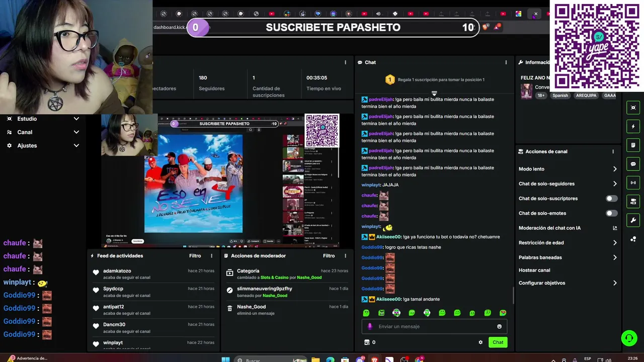Screen dimensions: 644x362
Task: Click Regala 1 suscripción leaderboard banner
Action: coord(434,79)
